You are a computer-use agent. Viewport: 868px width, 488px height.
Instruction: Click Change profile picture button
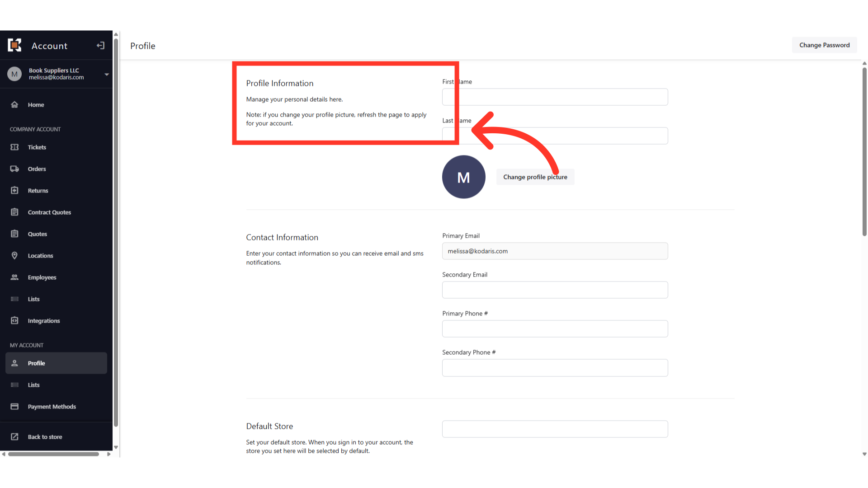pyautogui.click(x=535, y=177)
